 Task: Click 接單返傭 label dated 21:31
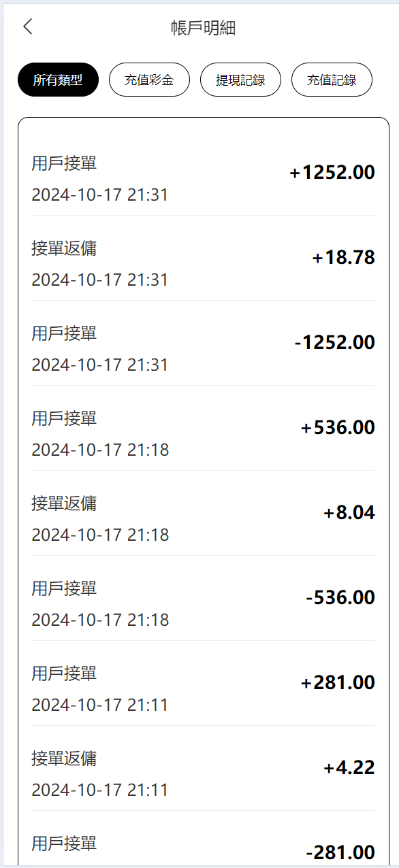[x=64, y=248]
